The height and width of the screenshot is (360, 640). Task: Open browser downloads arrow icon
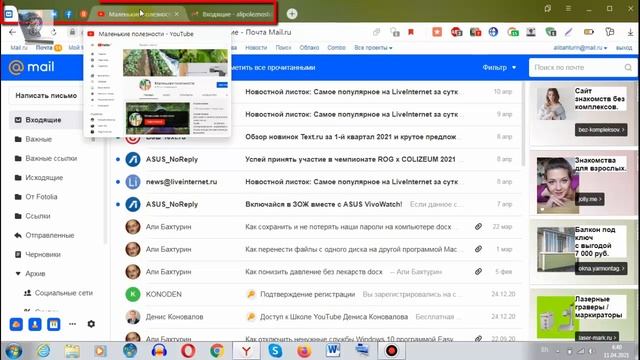pos(630,32)
